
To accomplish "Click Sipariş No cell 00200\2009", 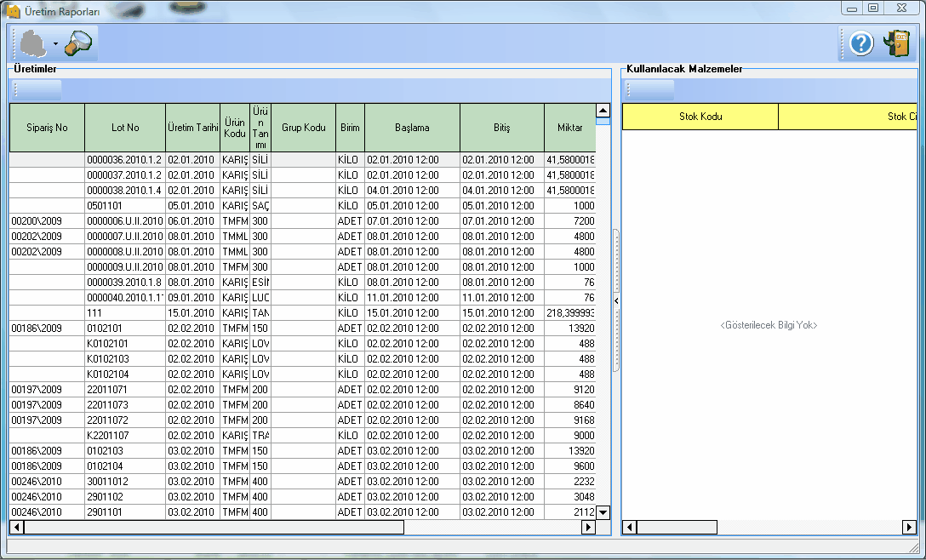I will click(48, 221).
